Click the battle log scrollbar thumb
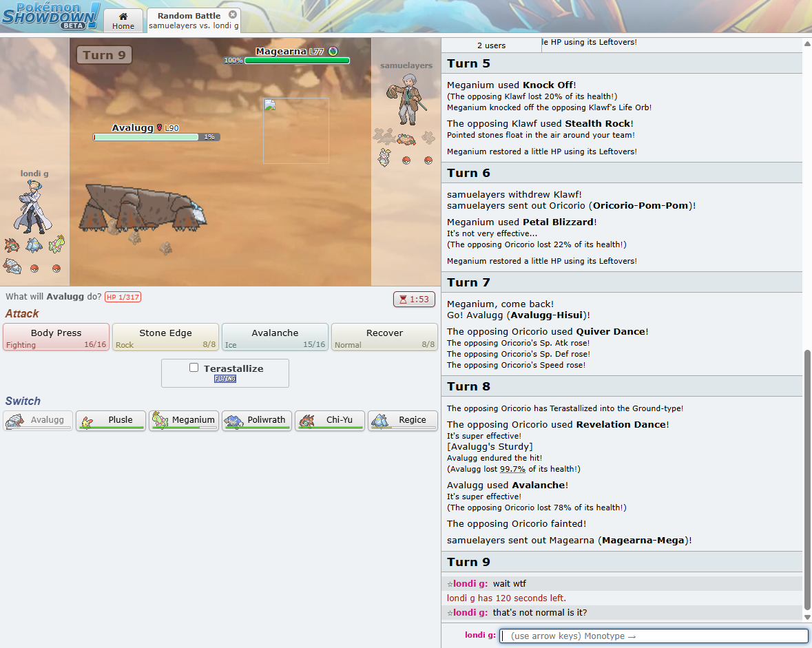The width and height of the screenshot is (812, 648). tap(806, 480)
